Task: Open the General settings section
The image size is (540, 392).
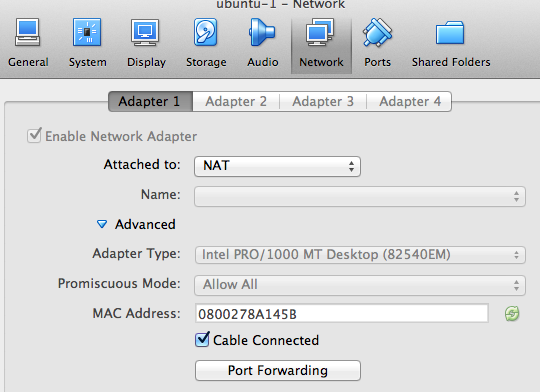Action: point(28,42)
